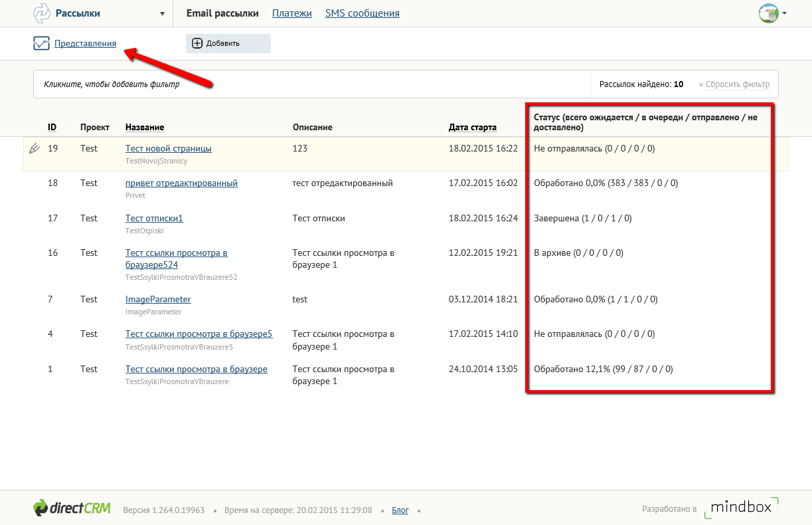Click the Рассылки circular arrows icon

[41, 13]
